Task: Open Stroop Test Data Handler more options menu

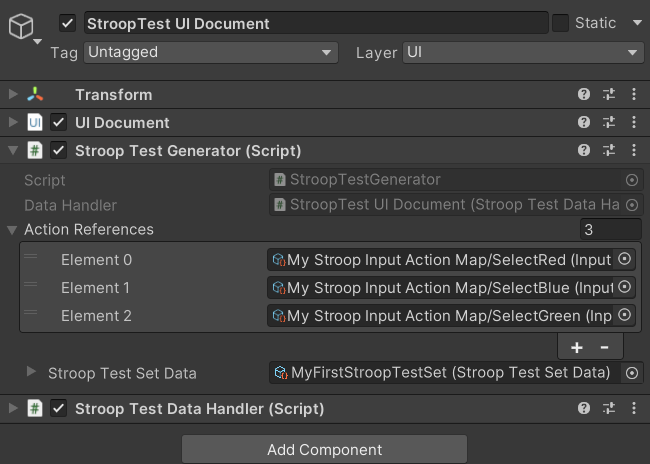Action: click(634, 408)
